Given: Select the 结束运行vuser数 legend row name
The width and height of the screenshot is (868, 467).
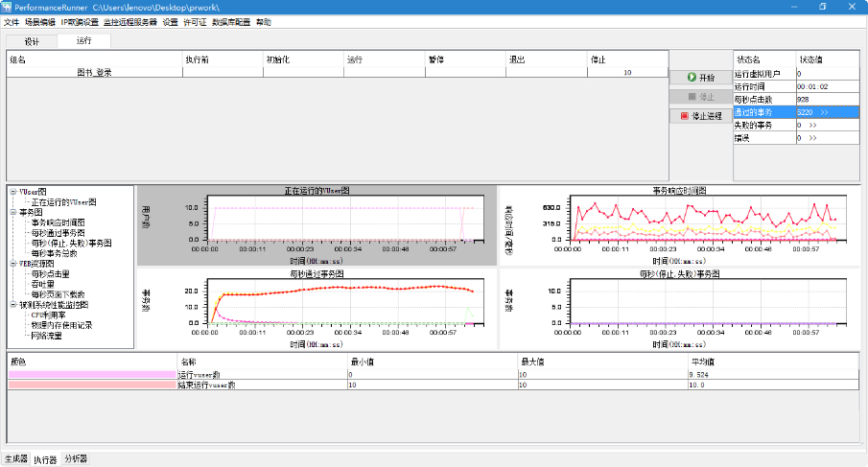Looking at the screenshot, I should click(x=206, y=385).
